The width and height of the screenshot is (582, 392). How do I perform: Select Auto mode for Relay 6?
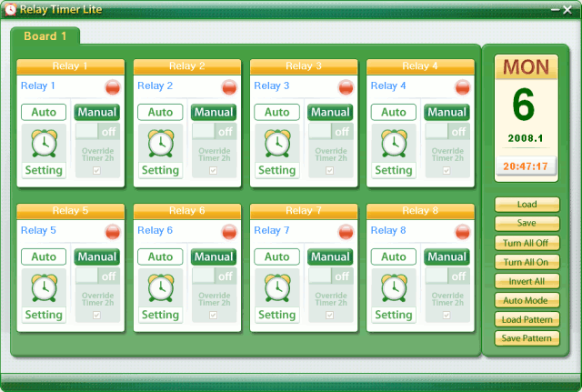[160, 256]
